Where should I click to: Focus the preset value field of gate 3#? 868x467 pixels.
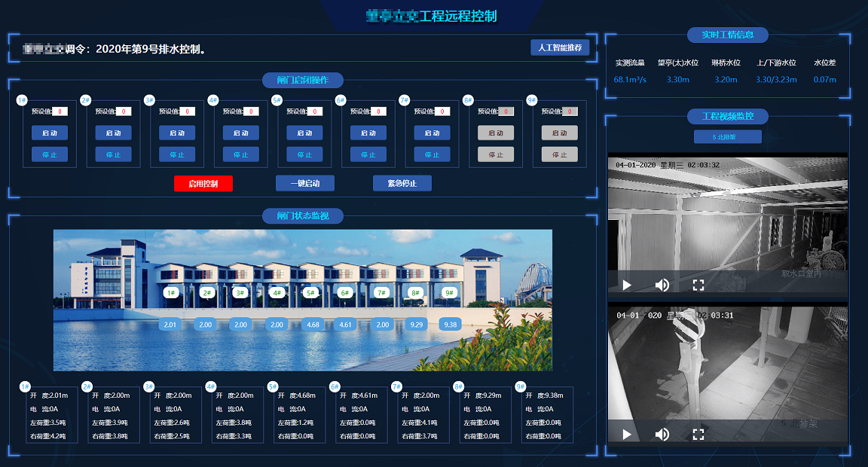[x=187, y=111]
